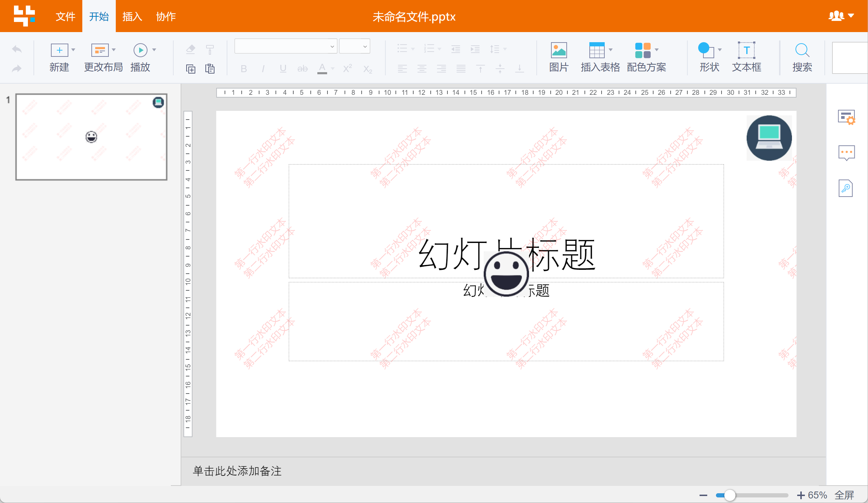
Task: Click the 单击此处添加备注 notes field
Action: [237, 471]
